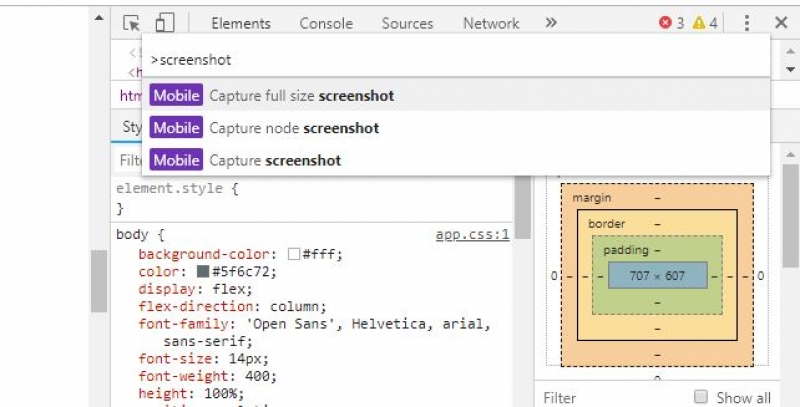Close the DevTools panel with X
800x407 pixels.
781,22
